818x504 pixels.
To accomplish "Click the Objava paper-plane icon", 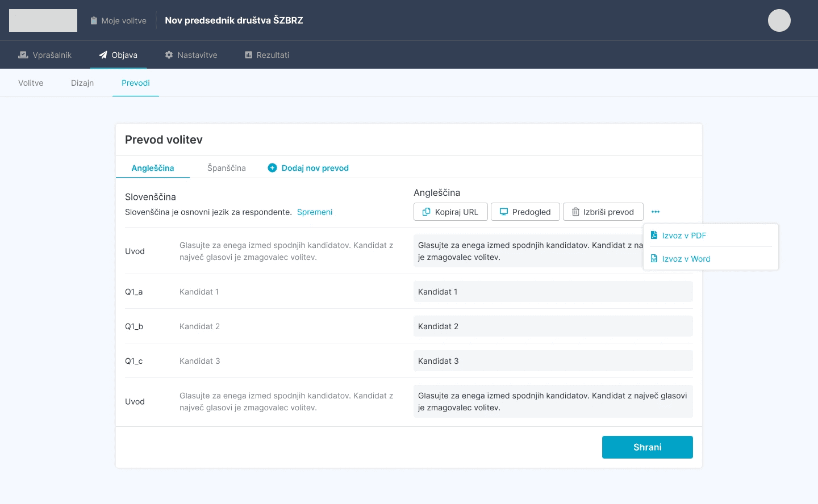I will click(x=103, y=54).
